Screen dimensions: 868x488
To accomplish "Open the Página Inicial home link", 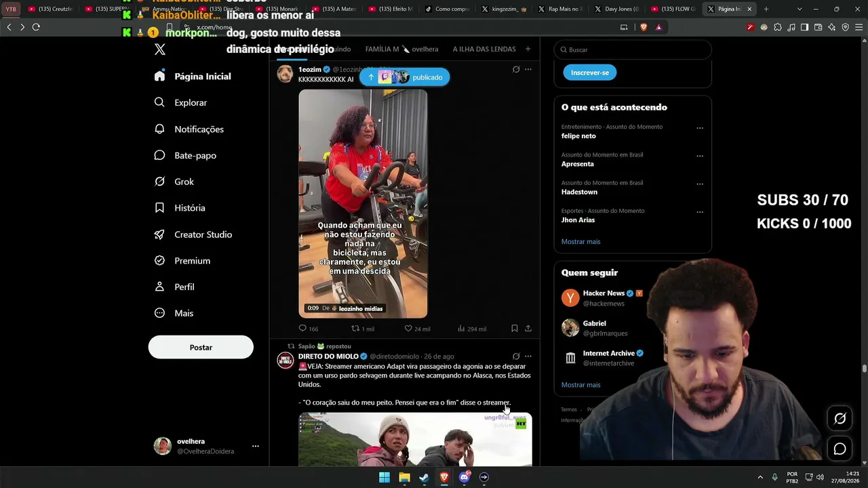I will 193,76.
